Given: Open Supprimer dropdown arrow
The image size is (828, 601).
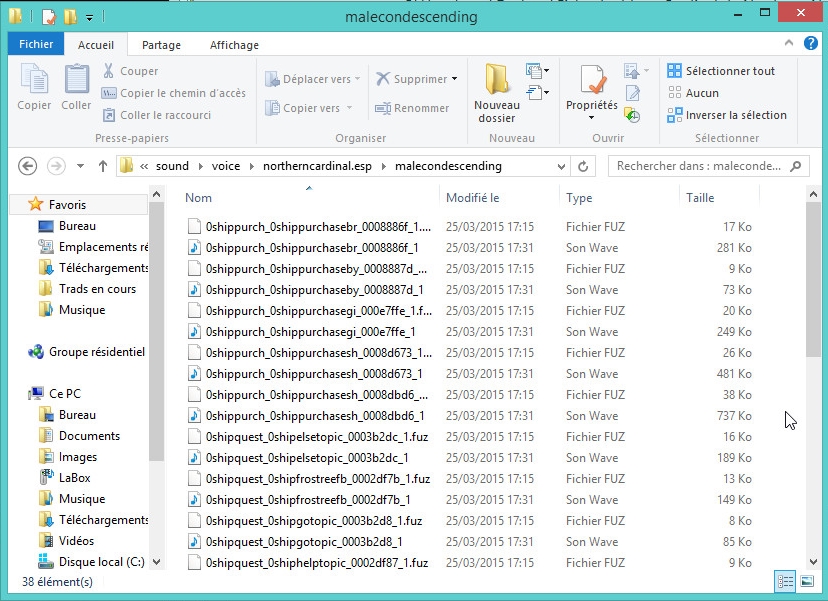Looking at the screenshot, I should (x=454, y=79).
